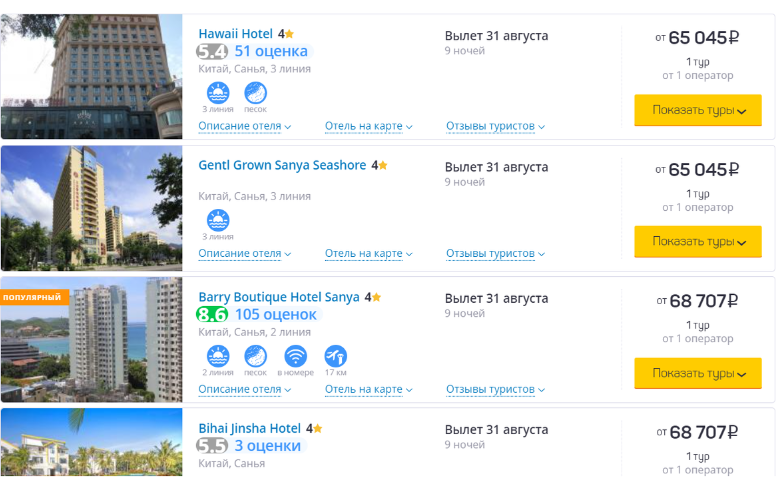Click the 3 линия beach icon for Hawaii Hotel
The width and height of the screenshot is (778, 481).
pyautogui.click(x=218, y=93)
